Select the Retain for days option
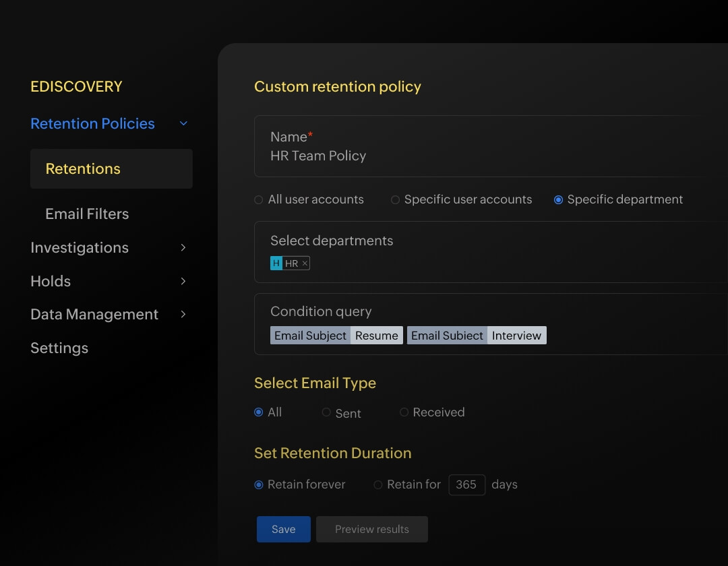Image resolution: width=728 pixels, height=566 pixels. pyautogui.click(x=378, y=484)
